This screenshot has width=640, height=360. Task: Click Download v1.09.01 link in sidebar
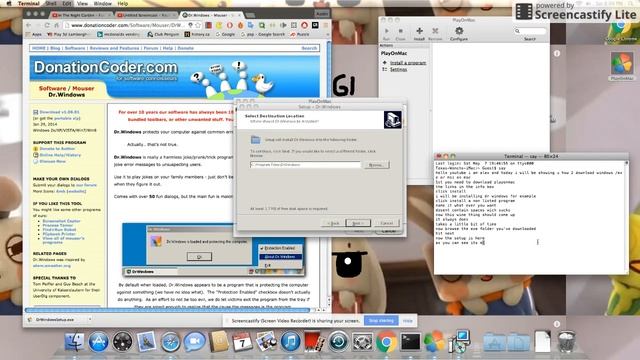point(59,112)
